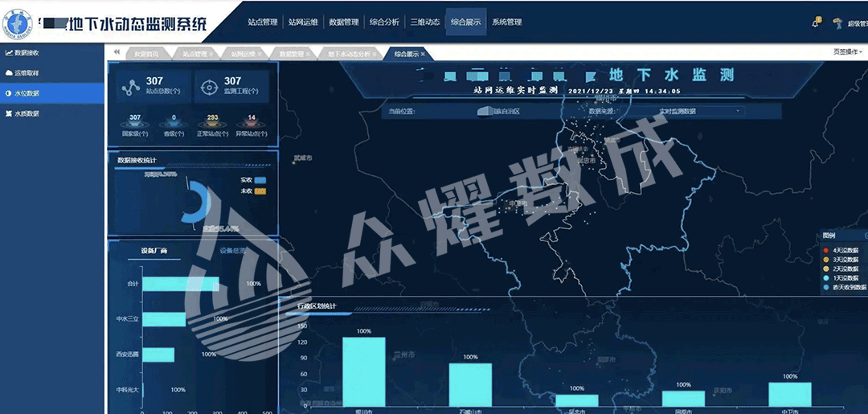Select the 设备厂商 chart tab
This screenshot has width=868, height=414.
(x=154, y=251)
